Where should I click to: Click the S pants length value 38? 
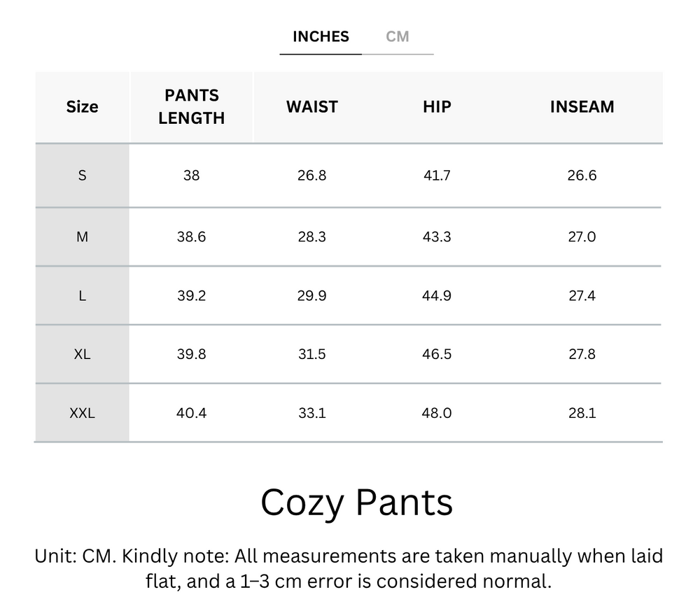(x=191, y=176)
